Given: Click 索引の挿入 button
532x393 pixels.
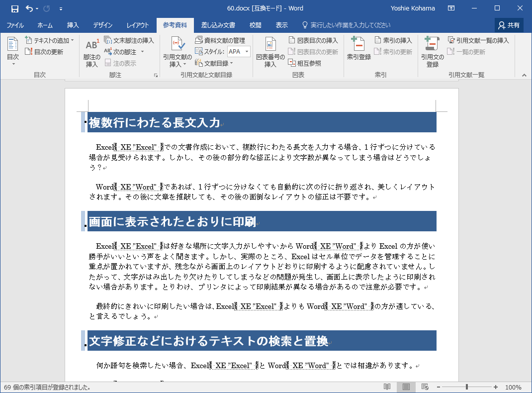Looking at the screenshot, I should click(x=393, y=40).
